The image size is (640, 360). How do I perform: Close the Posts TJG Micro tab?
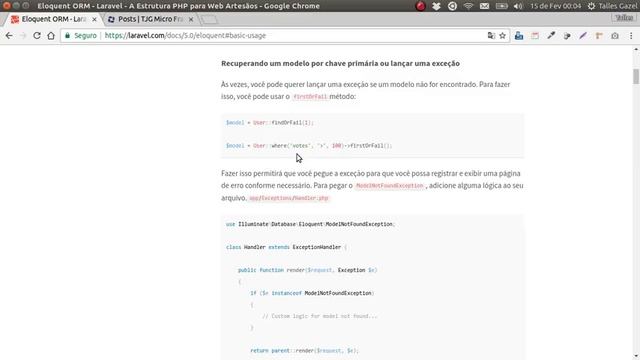pos(191,20)
